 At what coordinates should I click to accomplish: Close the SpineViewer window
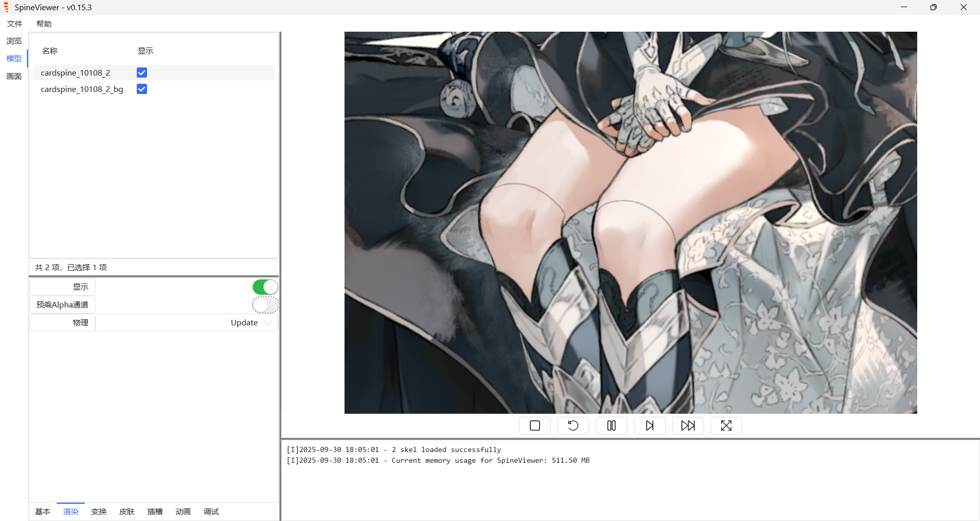(x=964, y=7)
